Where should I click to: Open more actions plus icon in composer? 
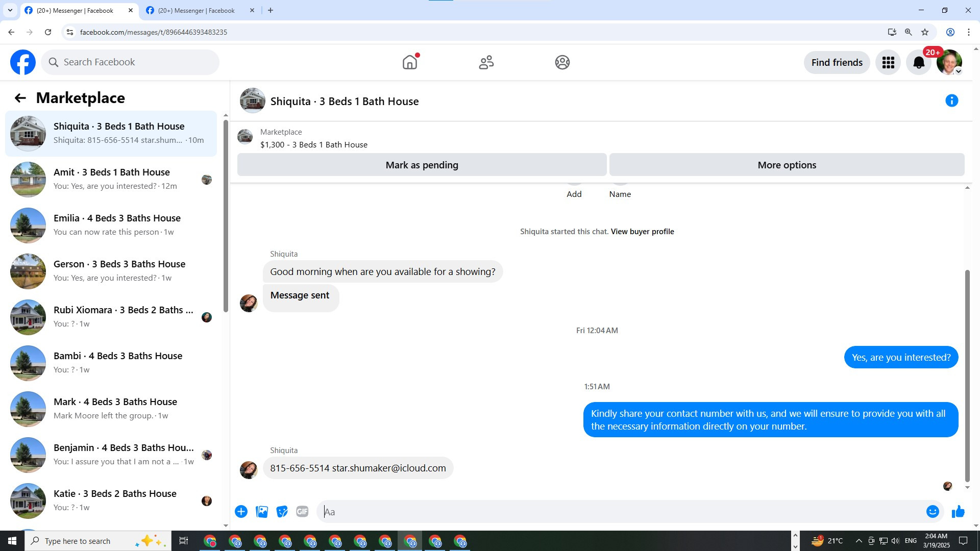[241, 512]
